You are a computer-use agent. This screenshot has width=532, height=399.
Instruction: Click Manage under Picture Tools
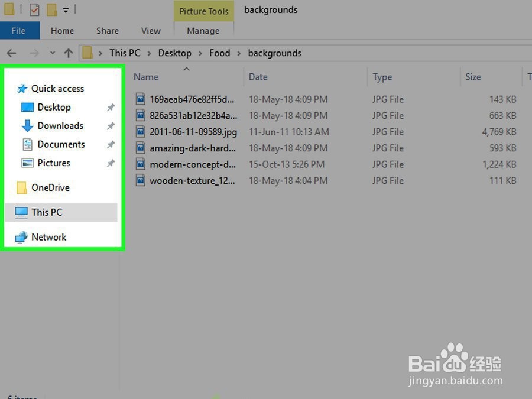(x=203, y=30)
